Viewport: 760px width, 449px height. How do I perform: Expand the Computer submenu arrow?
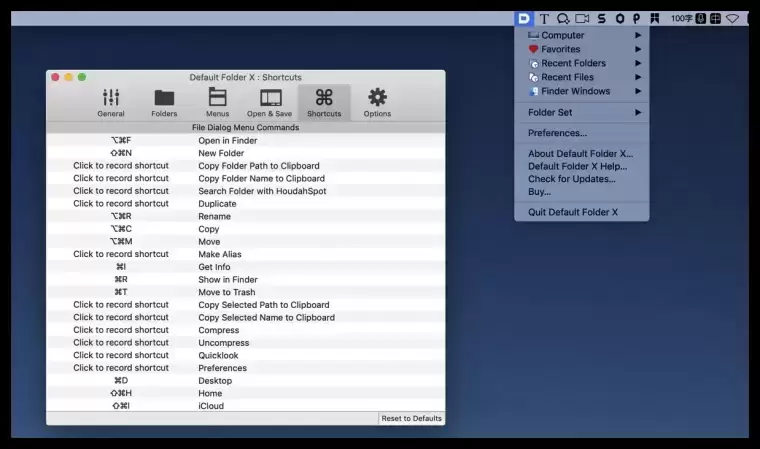638,35
